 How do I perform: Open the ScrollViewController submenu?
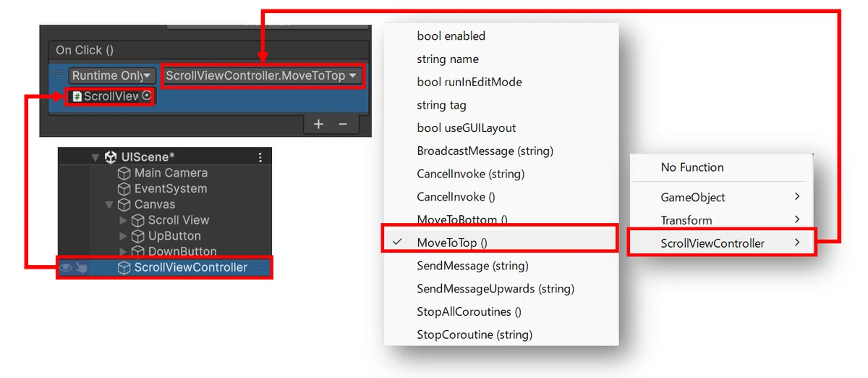tap(722, 243)
